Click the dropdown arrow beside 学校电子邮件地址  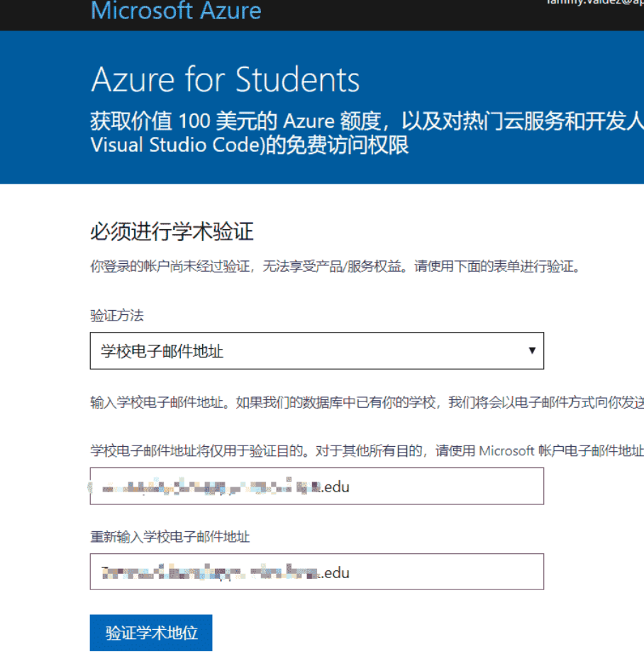[532, 350]
